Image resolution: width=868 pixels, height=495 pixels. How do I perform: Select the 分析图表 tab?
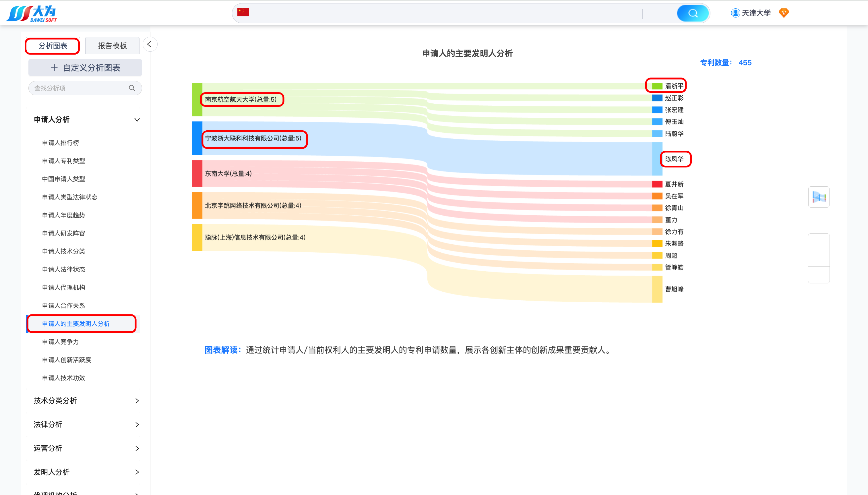(x=53, y=46)
